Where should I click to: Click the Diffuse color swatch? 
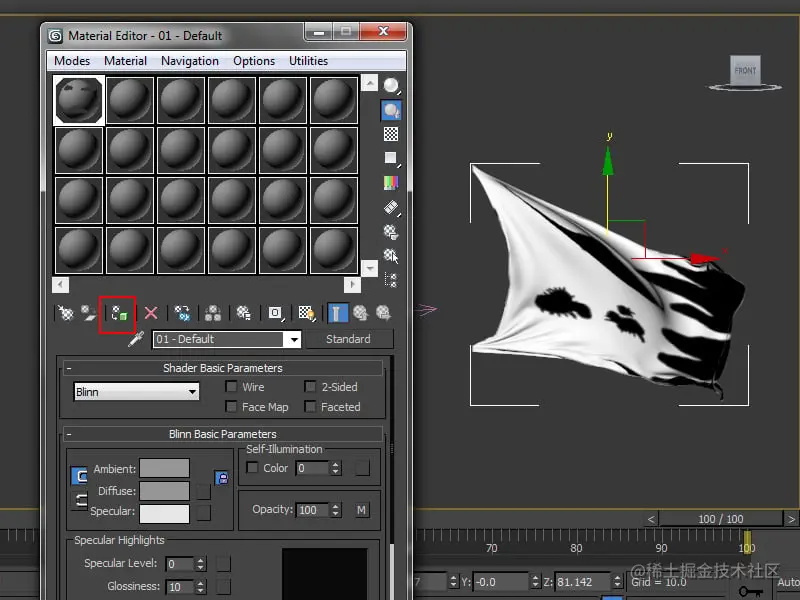click(164, 491)
